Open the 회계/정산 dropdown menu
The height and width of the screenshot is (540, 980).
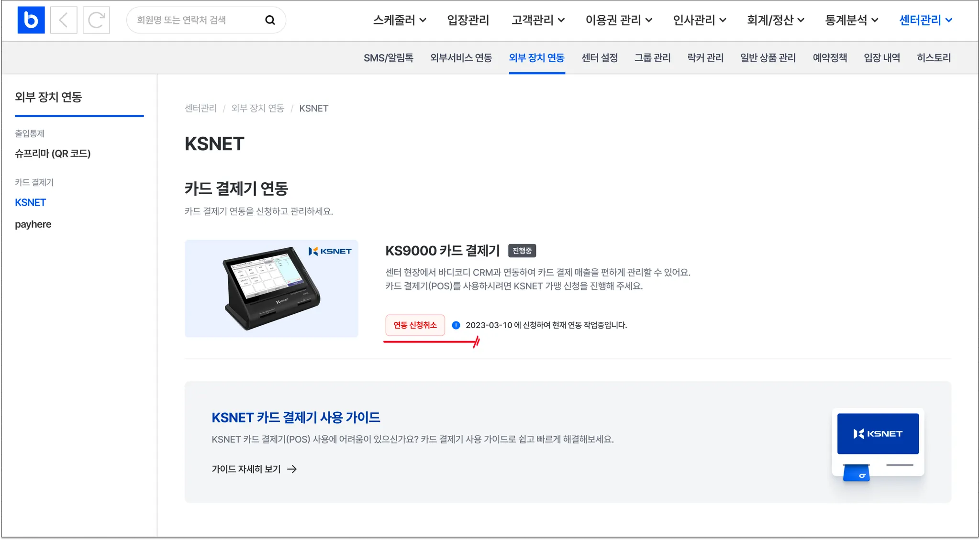tap(775, 20)
